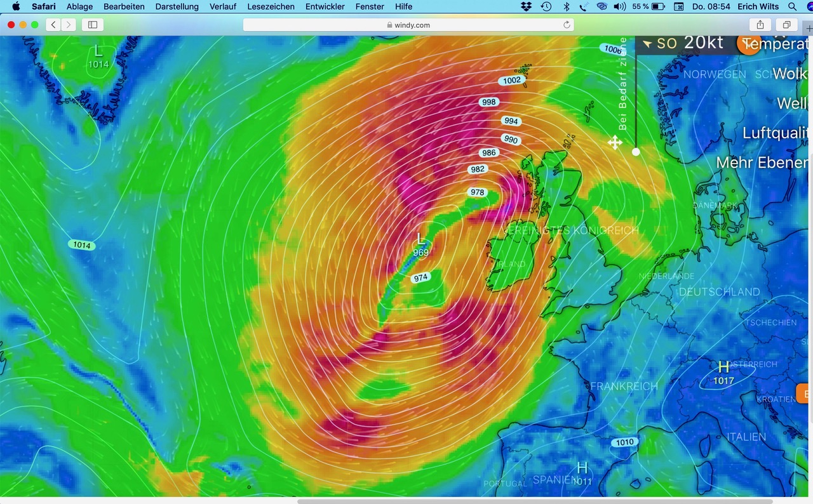813x504 pixels.
Task: Click the H 1017 high pressure label
Action: (723, 373)
